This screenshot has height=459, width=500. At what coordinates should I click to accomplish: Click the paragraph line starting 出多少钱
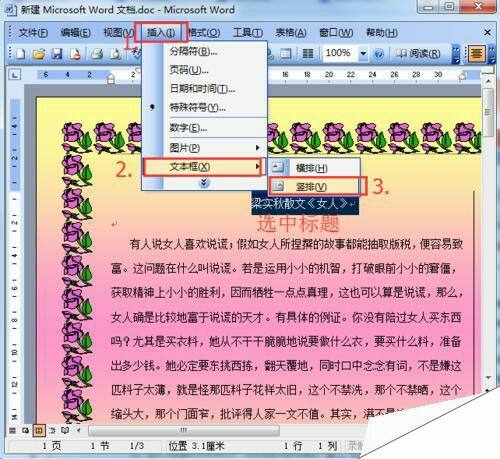coord(286,366)
